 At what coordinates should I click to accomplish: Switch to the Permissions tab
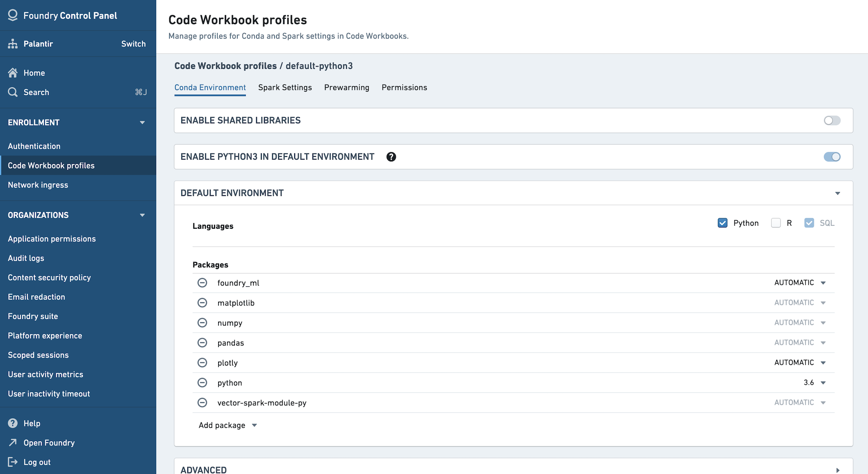pyautogui.click(x=404, y=87)
